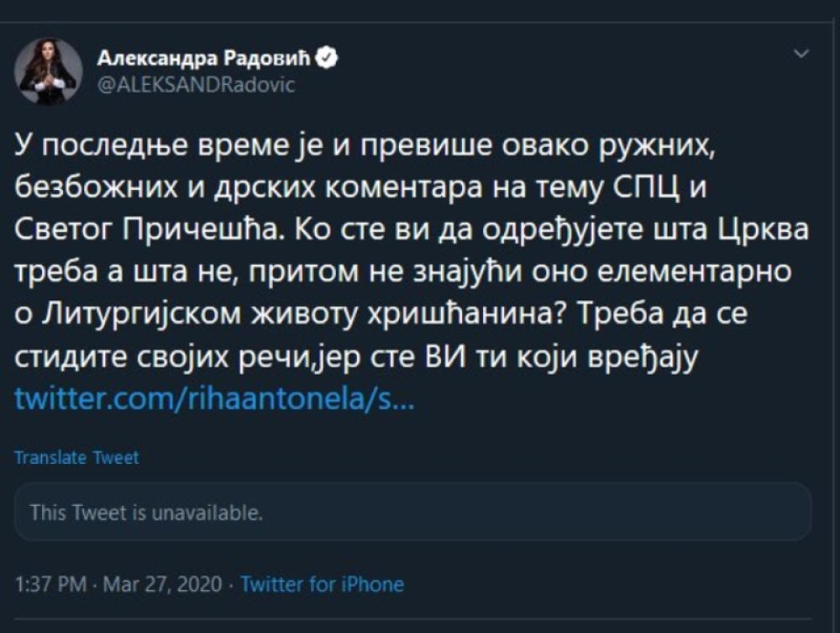Click the 1:37 PM timestamp
Image resolution: width=840 pixels, height=633 pixels.
(52, 584)
